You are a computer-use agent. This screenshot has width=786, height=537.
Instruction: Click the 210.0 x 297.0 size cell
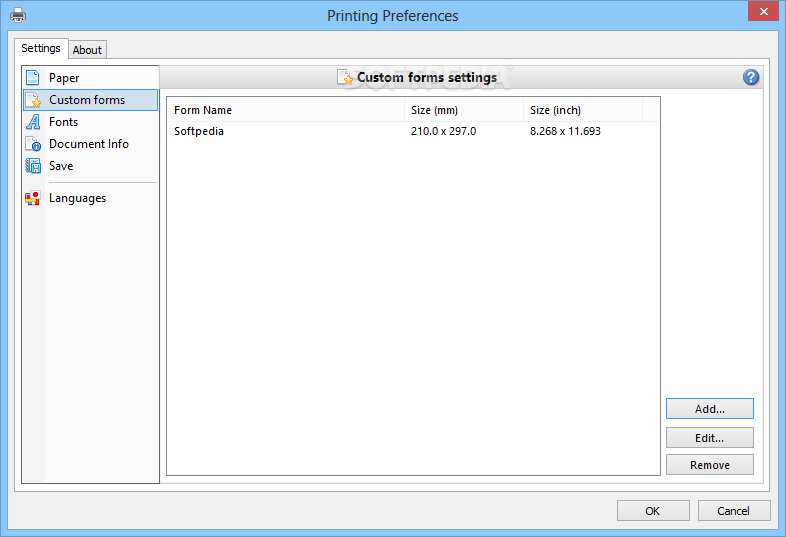click(x=444, y=131)
